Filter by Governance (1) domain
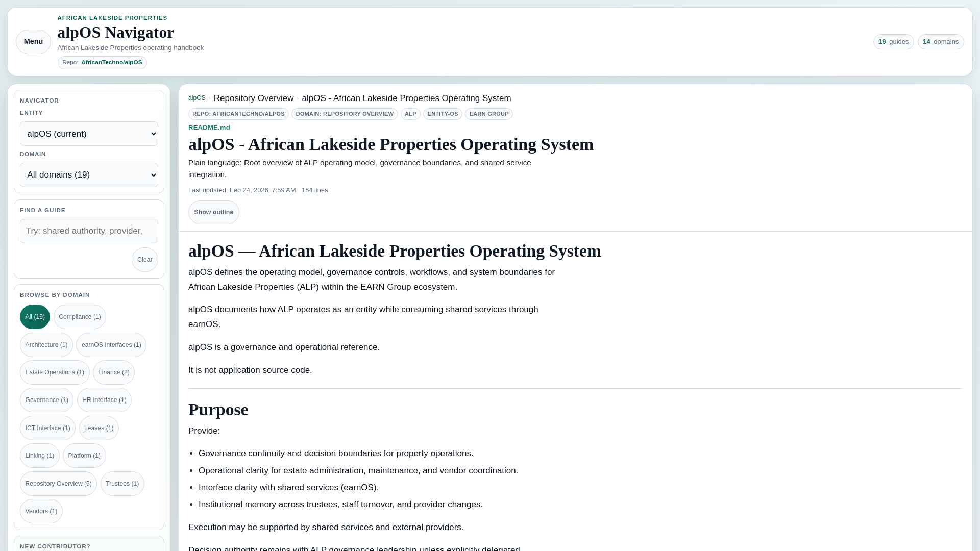The height and width of the screenshot is (551, 980). (x=46, y=400)
